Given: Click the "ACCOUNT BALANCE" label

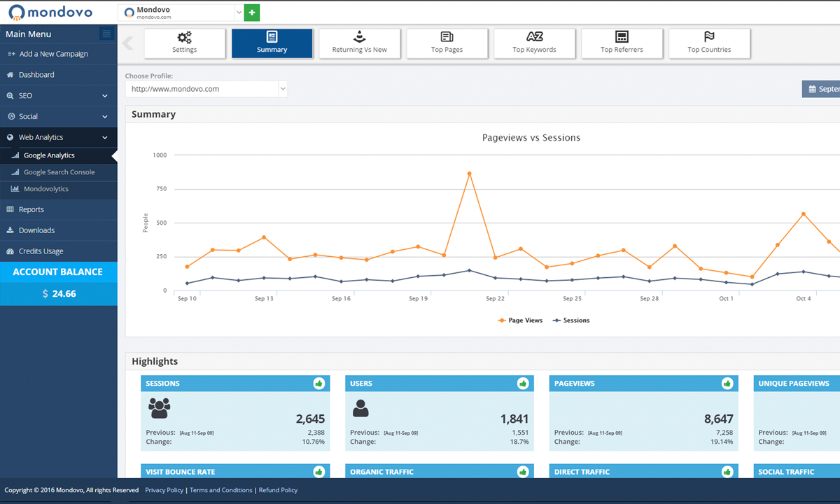Looking at the screenshot, I should [x=58, y=272].
